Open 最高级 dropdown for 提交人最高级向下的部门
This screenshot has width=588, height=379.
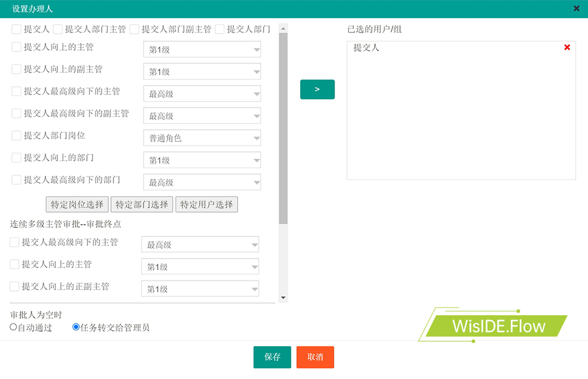[202, 182]
